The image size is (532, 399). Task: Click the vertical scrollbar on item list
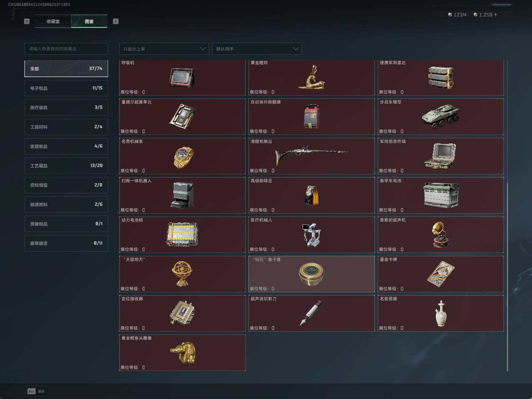point(507,276)
